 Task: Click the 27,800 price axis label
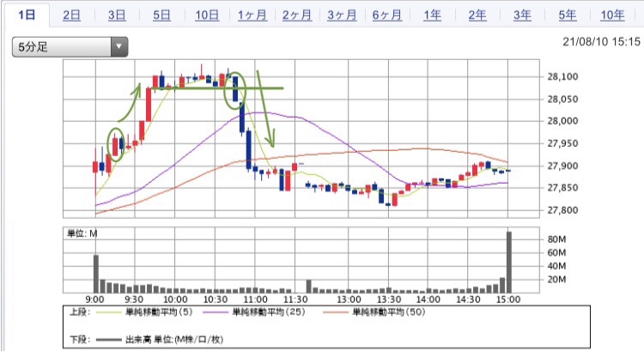coord(562,209)
